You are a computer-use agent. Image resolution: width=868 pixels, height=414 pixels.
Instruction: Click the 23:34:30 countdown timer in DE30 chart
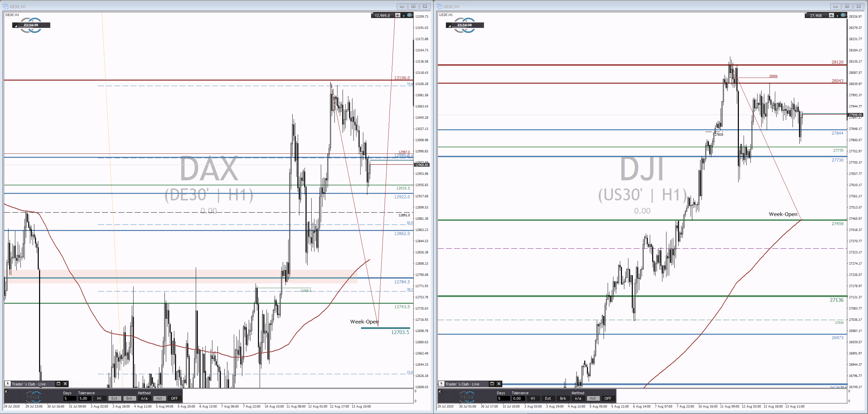pos(31,25)
